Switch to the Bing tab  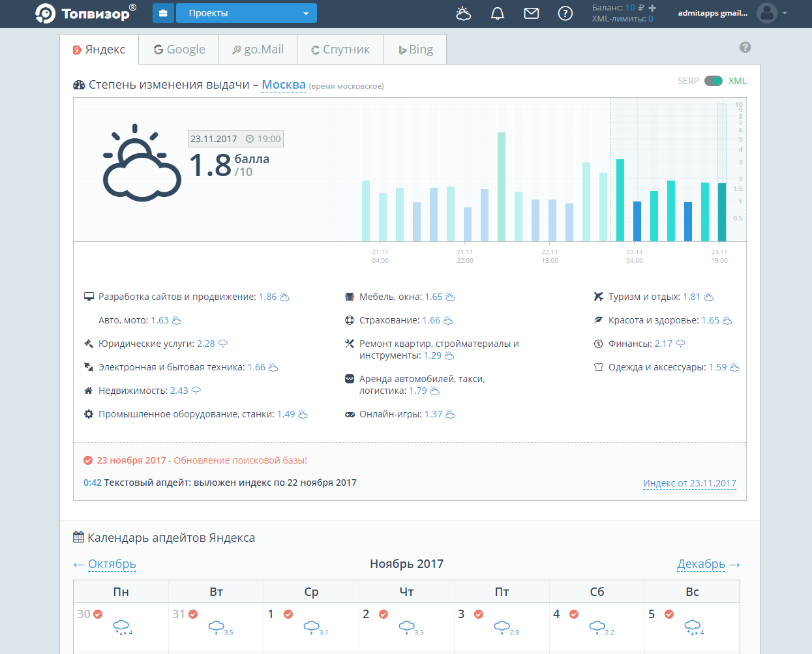415,50
